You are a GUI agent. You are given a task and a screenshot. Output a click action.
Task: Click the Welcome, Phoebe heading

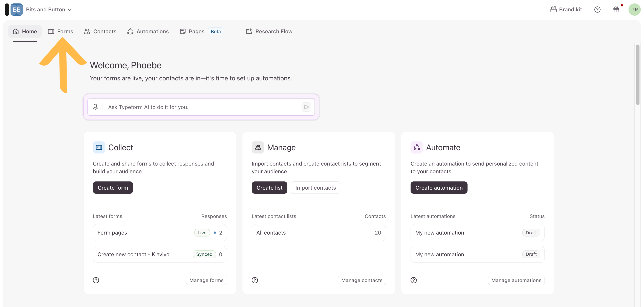click(x=126, y=65)
